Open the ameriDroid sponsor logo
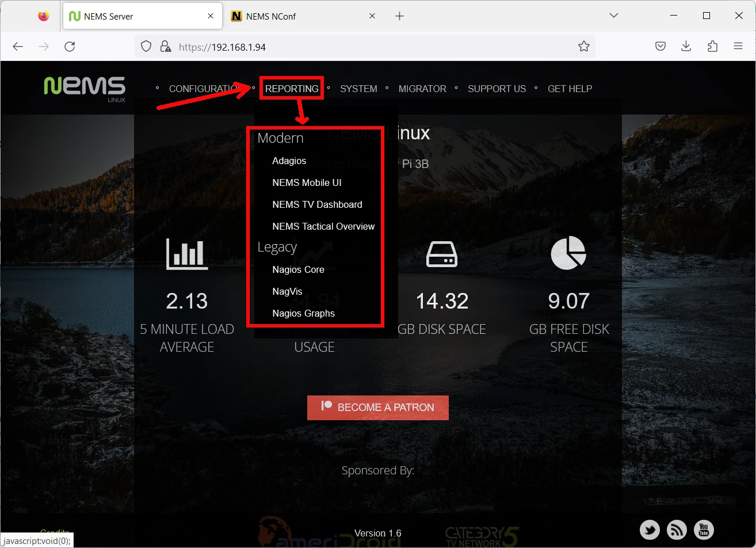The image size is (756, 548). (329, 533)
